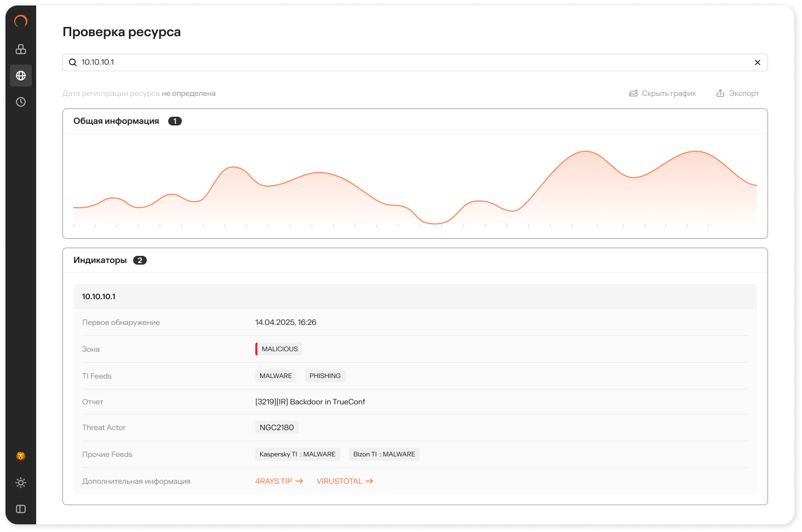802x532 pixels.
Task: Open the VIRUSTOTAL link
Action: [345, 481]
